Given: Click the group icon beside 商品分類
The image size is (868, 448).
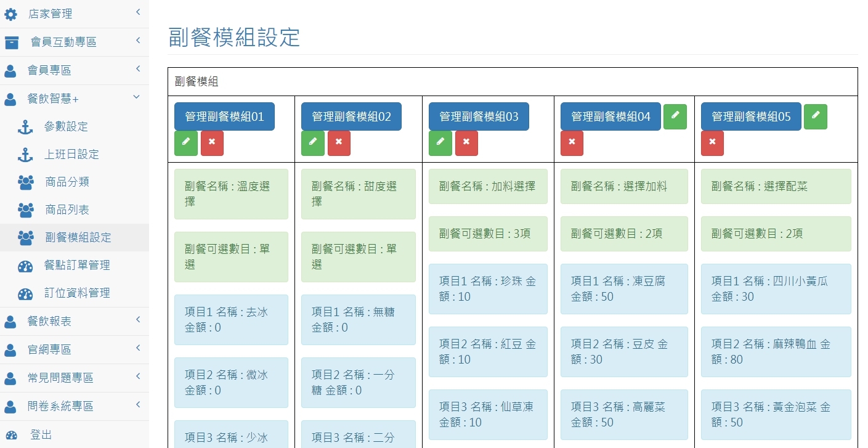Looking at the screenshot, I should (25, 182).
